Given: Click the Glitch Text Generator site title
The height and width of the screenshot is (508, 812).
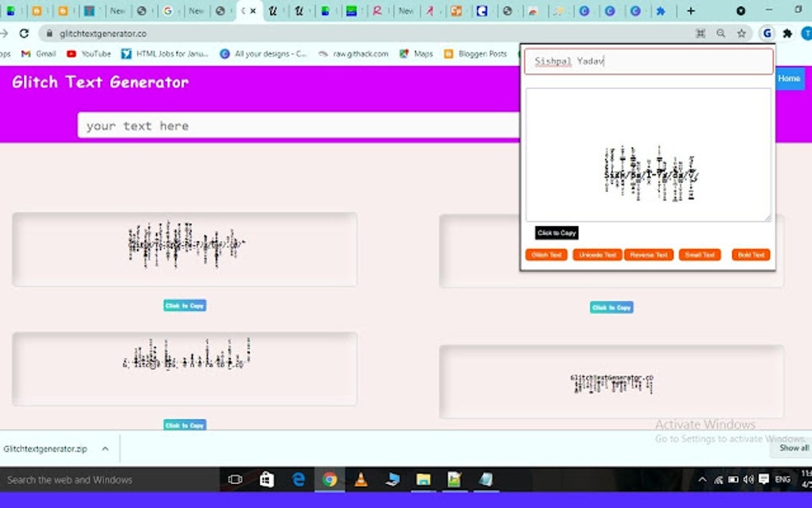Looking at the screenshot, I should click(100, 82).
